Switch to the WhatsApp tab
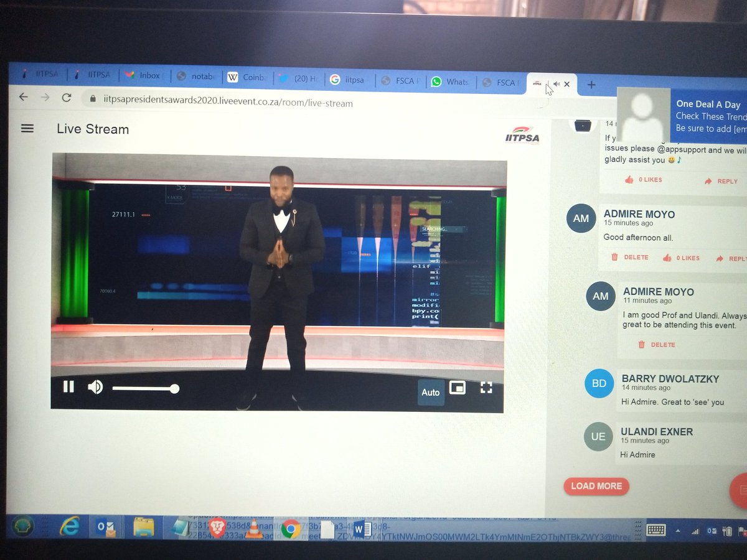Screen dimensions: 747x560 452,82
